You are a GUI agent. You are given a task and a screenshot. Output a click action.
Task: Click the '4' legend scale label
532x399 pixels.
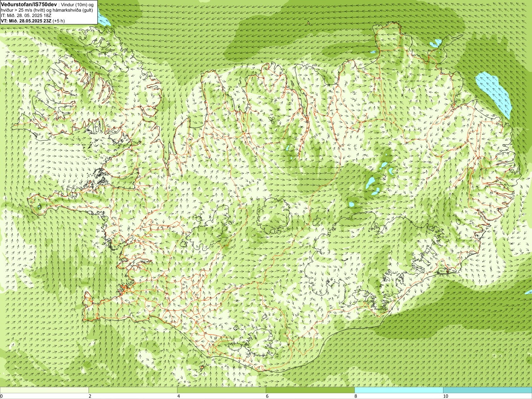[179, 396]
